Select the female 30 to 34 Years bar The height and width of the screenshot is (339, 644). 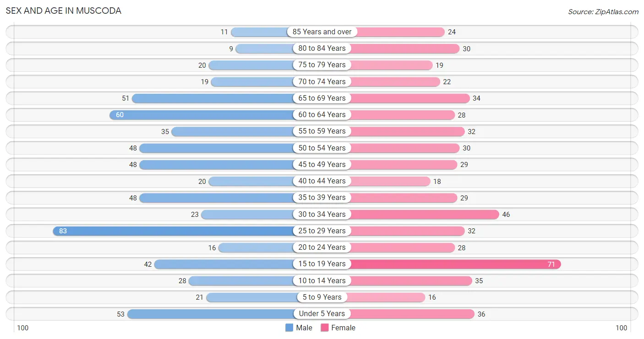425,215
